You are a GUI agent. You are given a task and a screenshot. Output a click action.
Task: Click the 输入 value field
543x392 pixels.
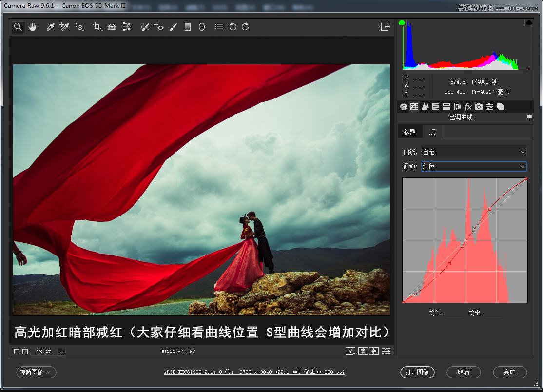pos(453,314)
